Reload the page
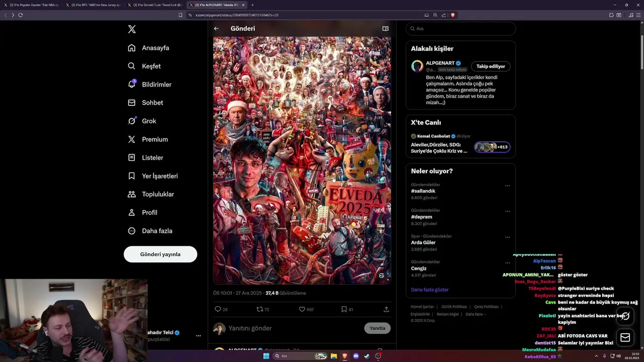 [21, 15]
